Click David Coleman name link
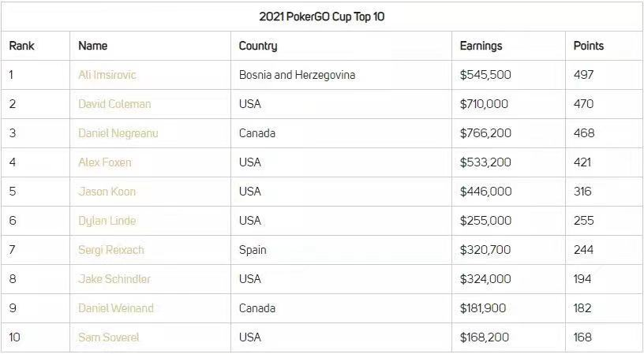This screenshot has height=354, width=644. click(114, 104)
